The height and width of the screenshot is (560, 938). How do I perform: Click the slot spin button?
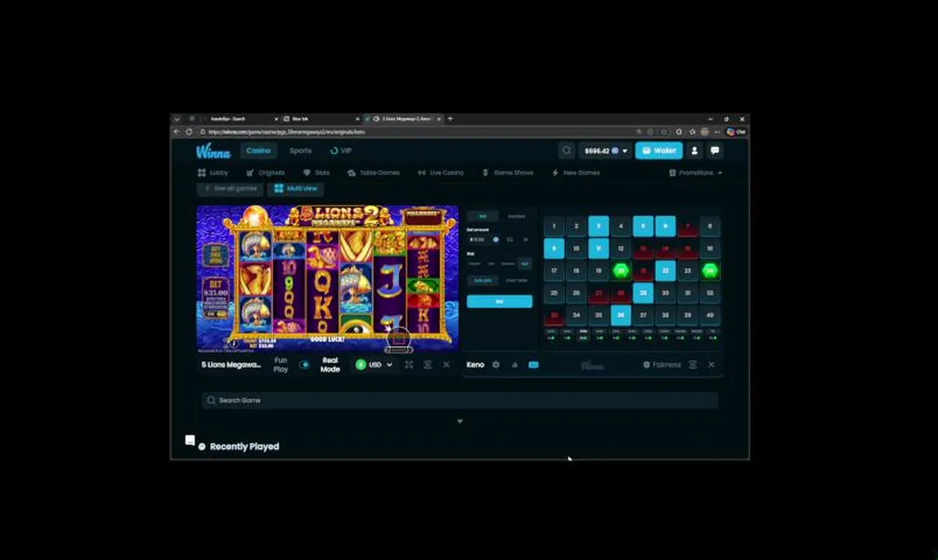[x=398, y=338]
